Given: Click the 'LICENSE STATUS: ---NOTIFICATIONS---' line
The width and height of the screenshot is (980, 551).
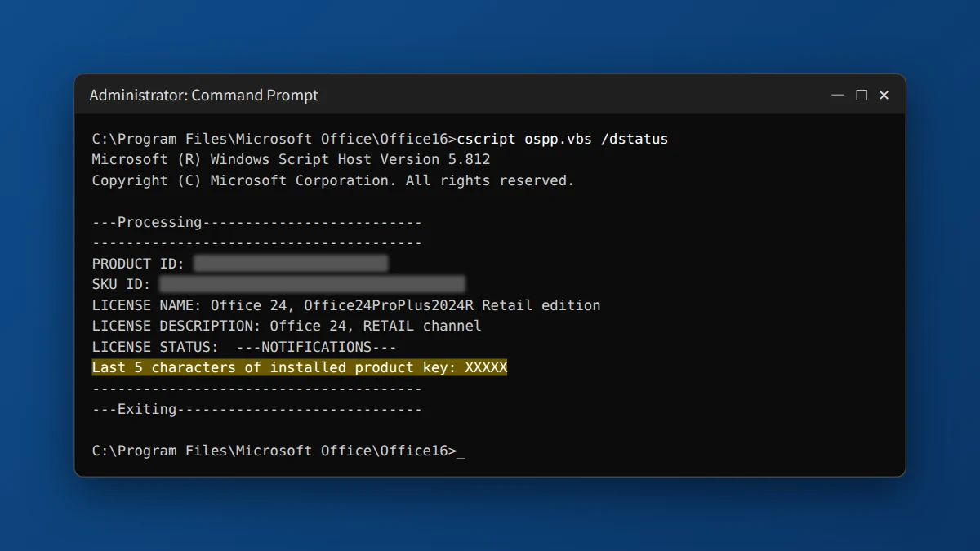Looking at the screenshot, I should coord(244,347).
